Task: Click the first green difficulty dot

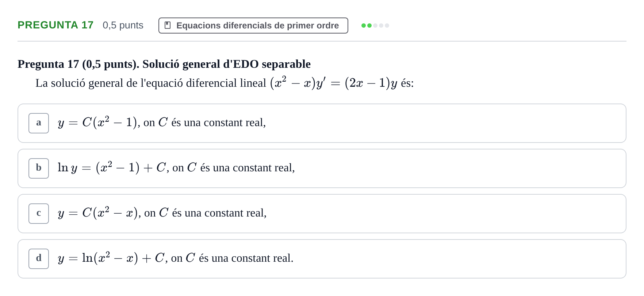Action: 364,26
